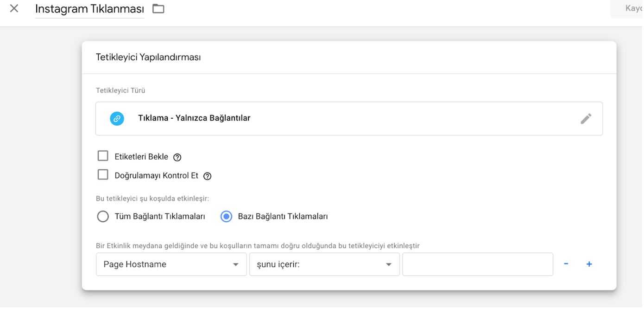Click the minus icon to remove the condition
The image size is (644, 309).
point(565,264)
